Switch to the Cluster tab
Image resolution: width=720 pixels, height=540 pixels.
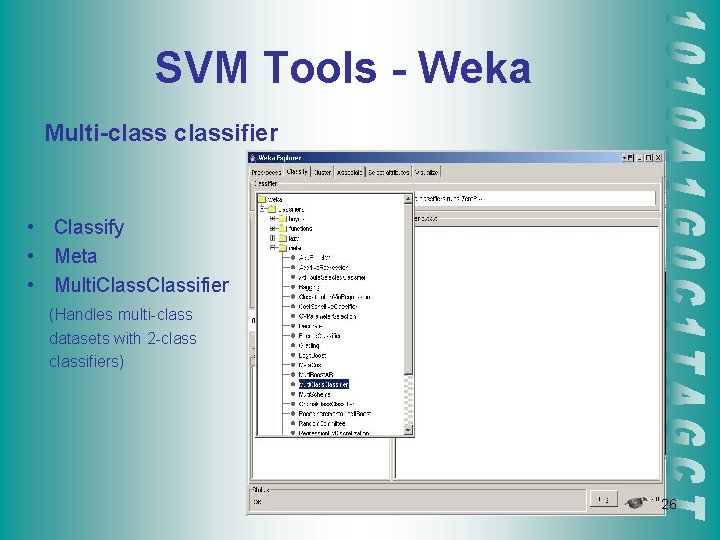coord(322,173)
